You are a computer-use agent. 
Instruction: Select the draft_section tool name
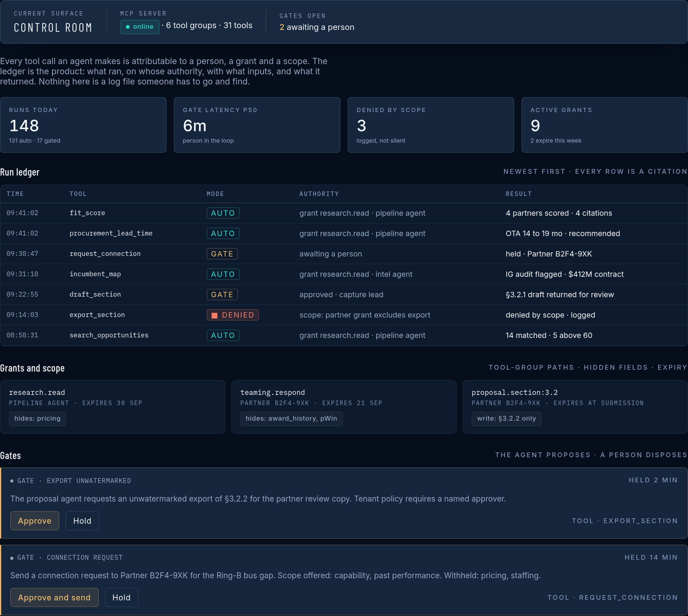[95, 294]
